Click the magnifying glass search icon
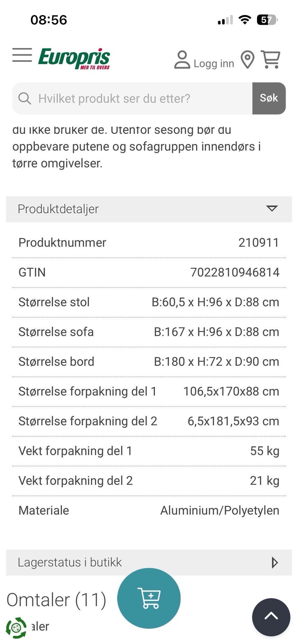 (25, 99)
